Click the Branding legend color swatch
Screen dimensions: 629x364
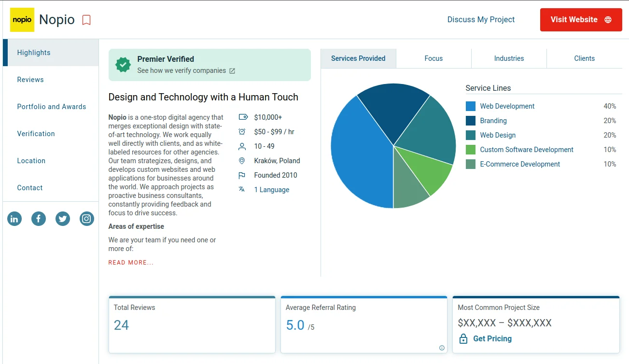pyautogui.click(x=471, y=121)
